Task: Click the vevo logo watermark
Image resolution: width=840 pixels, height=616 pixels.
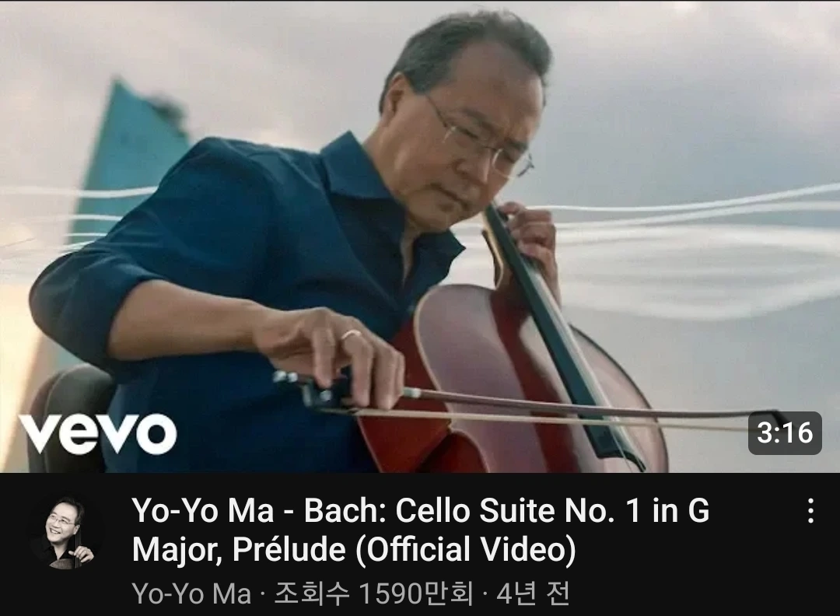Action: pyautogui.click(x=97, y=432)
